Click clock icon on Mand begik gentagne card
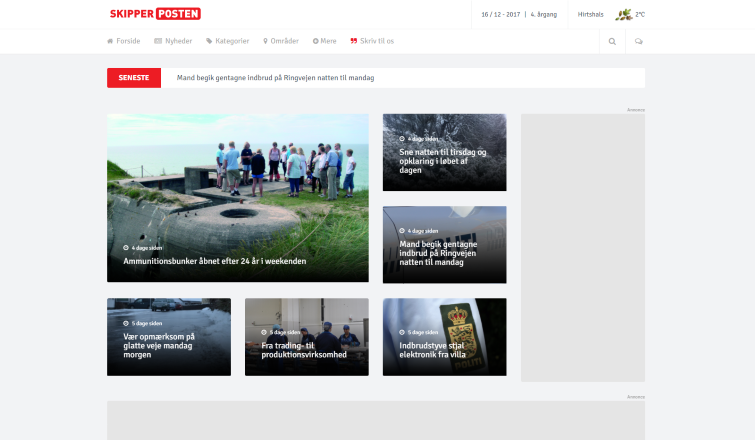Screen dimensions: 755x440 (x=402, y=231)
